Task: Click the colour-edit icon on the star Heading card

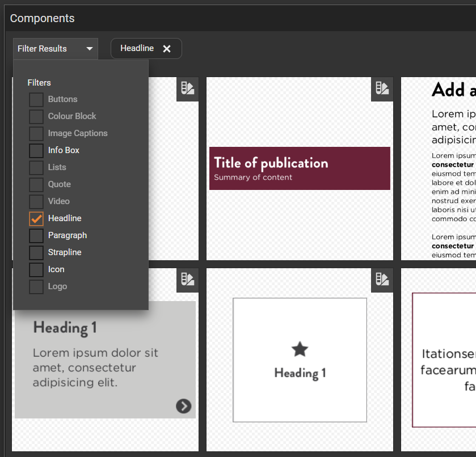Action: (x=381, y=279)
